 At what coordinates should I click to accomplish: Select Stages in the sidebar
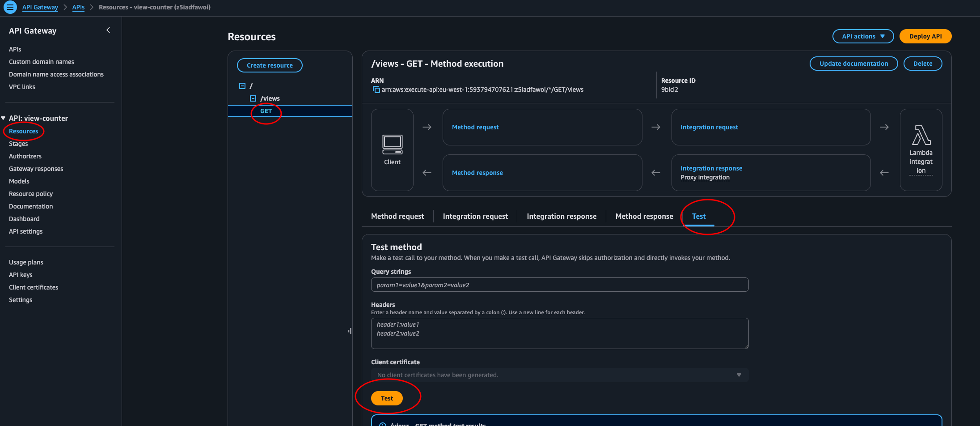(18, 143)
